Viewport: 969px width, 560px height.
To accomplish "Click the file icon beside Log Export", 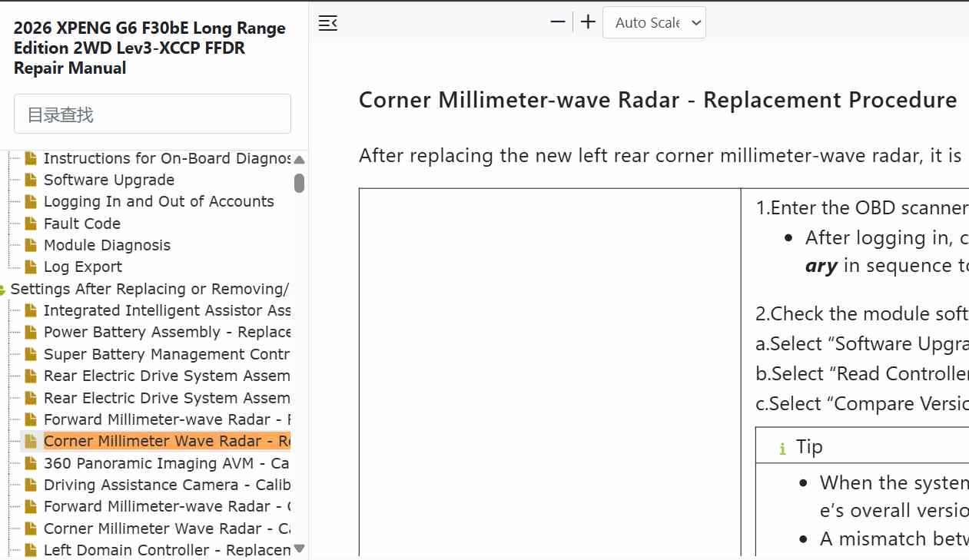I will coord(31,267).
